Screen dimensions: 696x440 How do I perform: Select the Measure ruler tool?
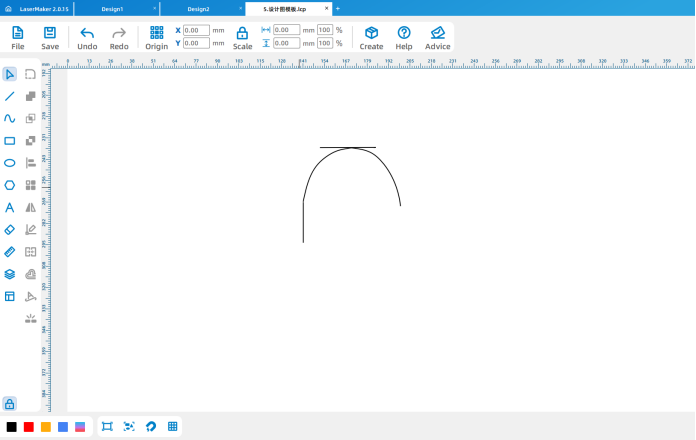click(x=10, y=252)
